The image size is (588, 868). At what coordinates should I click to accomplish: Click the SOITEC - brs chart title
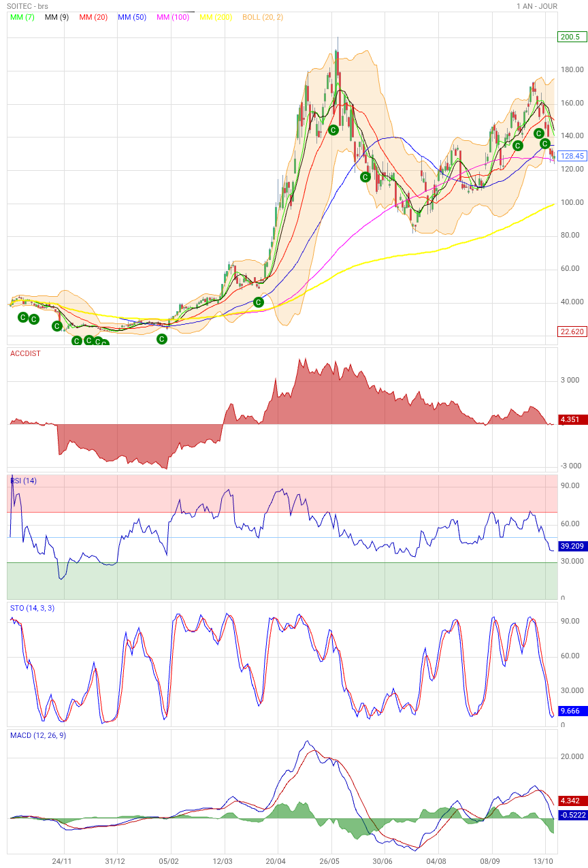28,6
